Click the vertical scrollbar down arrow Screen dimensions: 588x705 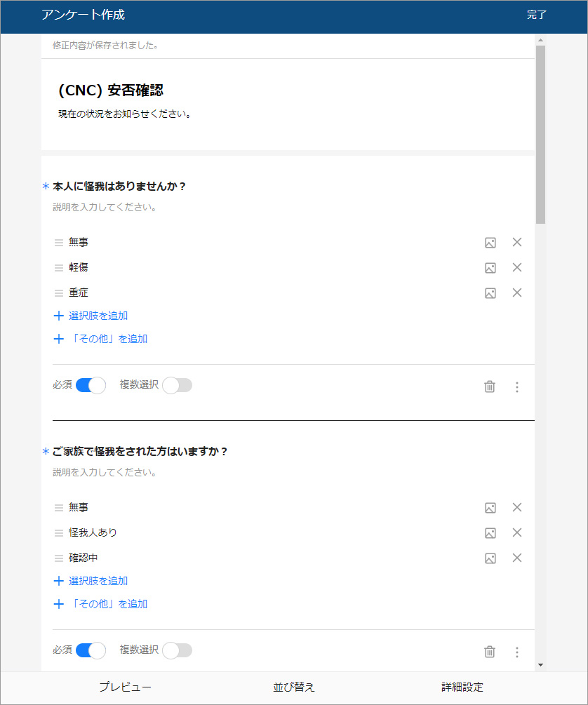coord(540,664)
